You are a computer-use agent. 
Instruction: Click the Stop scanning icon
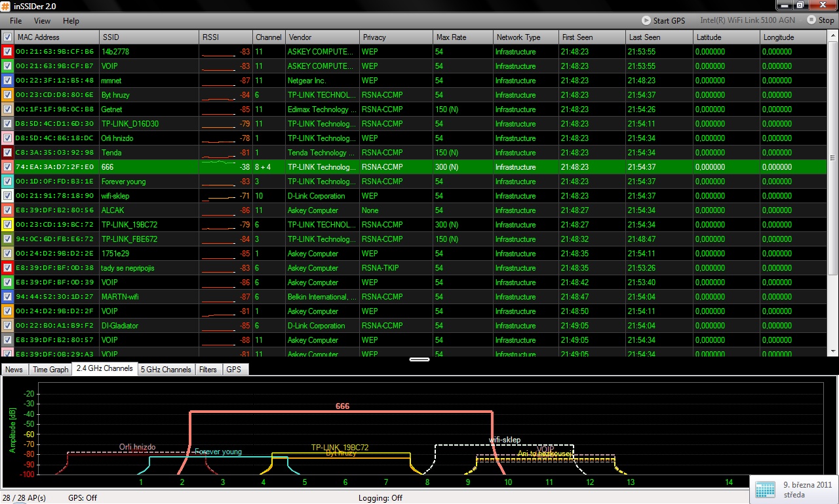coord(811,20)
